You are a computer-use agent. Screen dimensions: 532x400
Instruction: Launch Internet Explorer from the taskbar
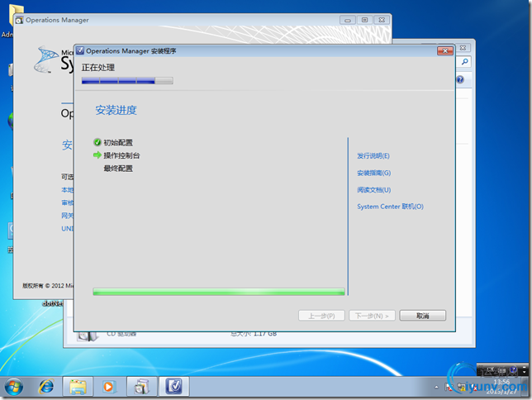pos(46,387)
